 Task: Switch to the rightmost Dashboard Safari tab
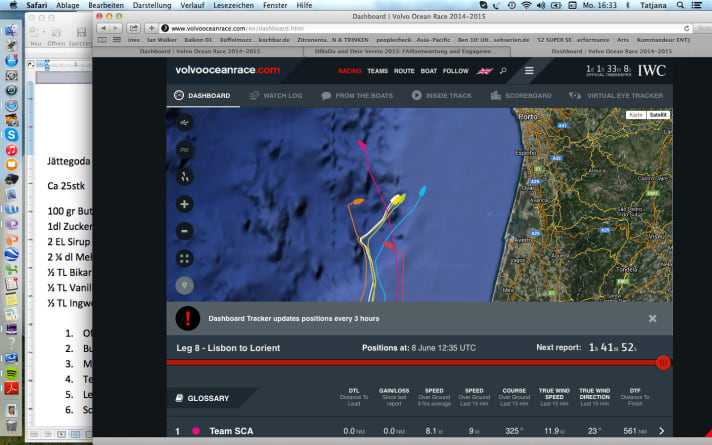[x=611, y=51]
